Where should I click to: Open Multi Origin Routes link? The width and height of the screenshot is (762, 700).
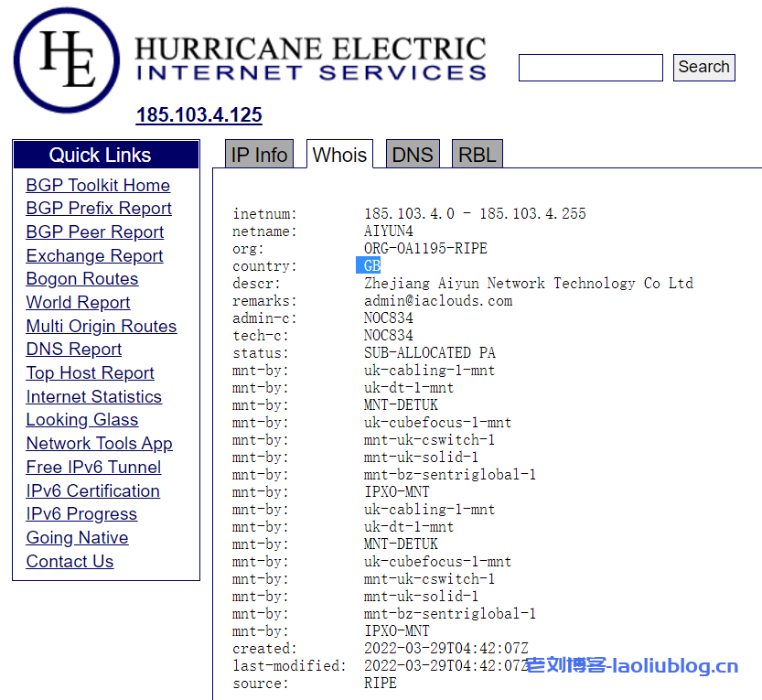click(102, 327)
